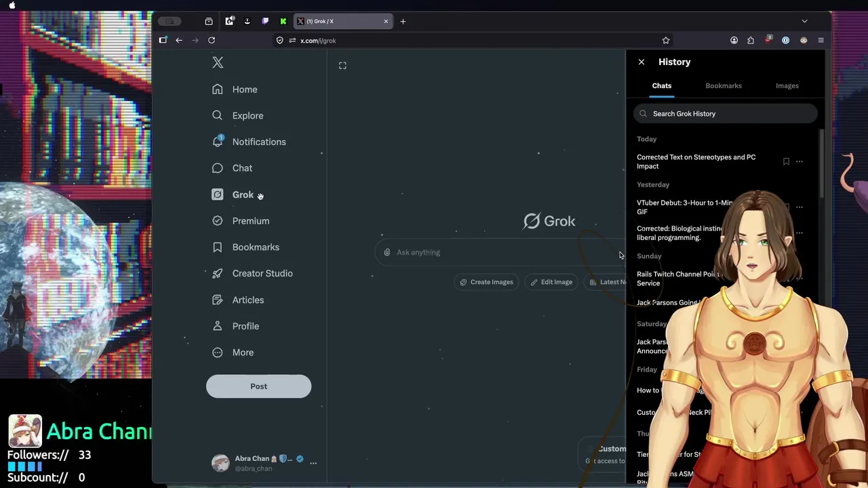The width and height of the screenshot is (868, 488).
Task: Toggle the browser sidebar icon
Action: point(163,41)
